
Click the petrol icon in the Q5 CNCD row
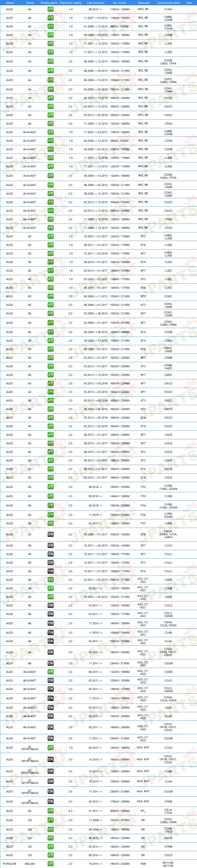click(x=50, y=838)
